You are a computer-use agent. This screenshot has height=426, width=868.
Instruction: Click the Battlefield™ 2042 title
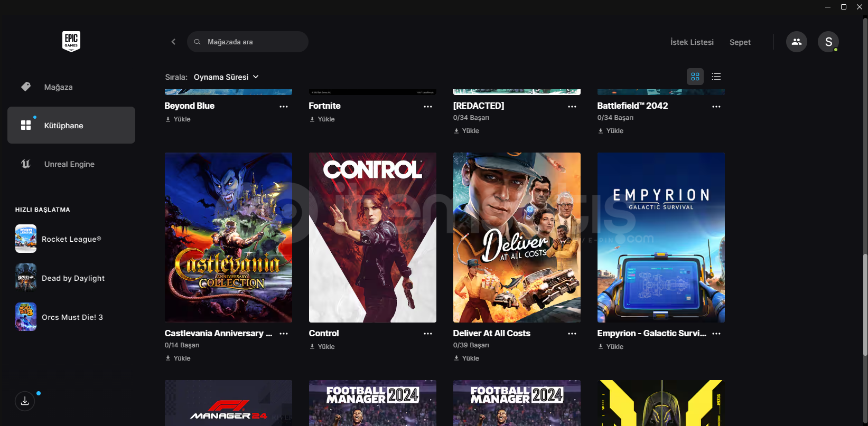[x=632, y=106]
